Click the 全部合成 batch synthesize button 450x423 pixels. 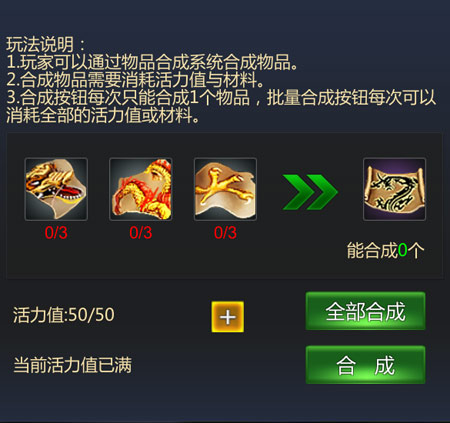(x=365, y=311)
